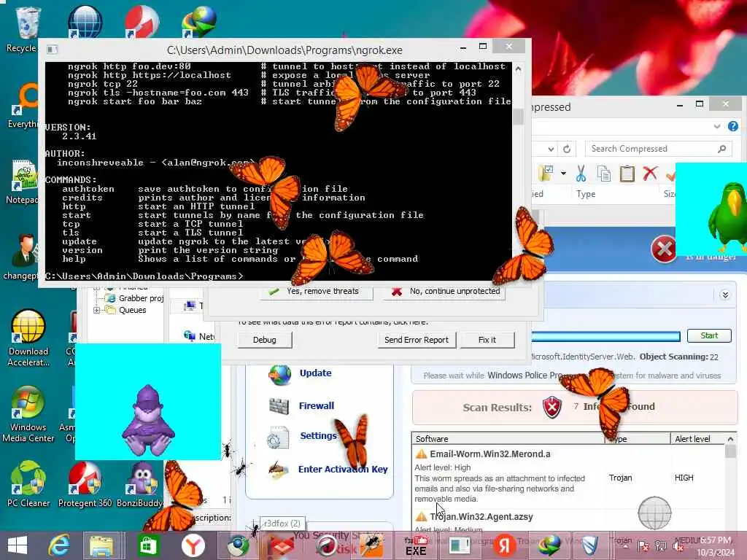Sort by the Type column in Explorer
This screenshot has height=560, width=747.
(x=586, y=194)
